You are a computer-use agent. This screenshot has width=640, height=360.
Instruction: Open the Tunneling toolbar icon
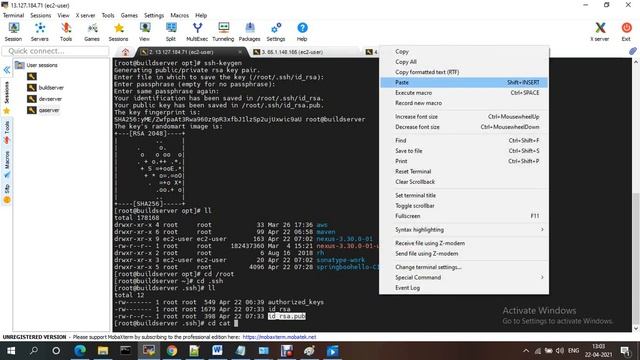tap(223, 32)
